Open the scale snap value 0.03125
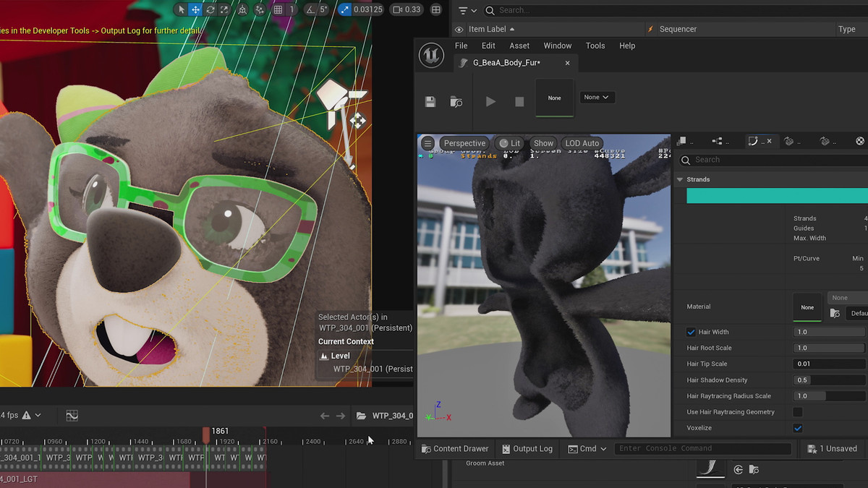Image resolution: width=868 pixels, height=488 pixels. pyautogui.click(x=370, y=9)
